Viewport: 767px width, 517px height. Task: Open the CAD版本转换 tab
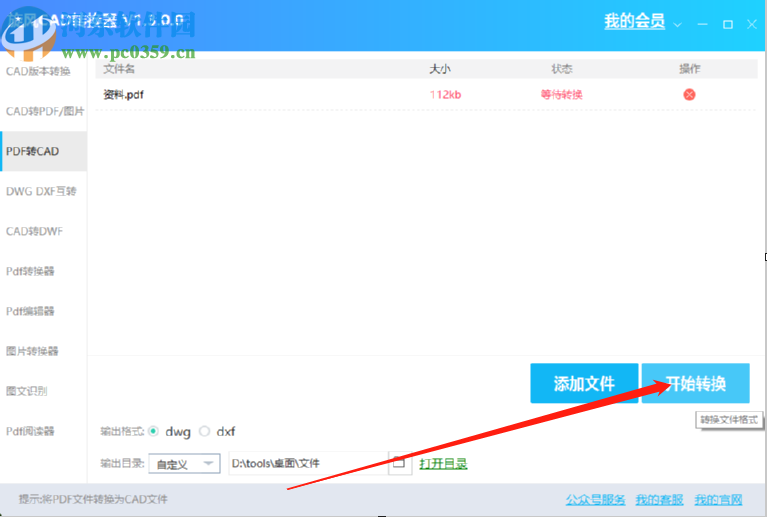[x=38, y=71]
